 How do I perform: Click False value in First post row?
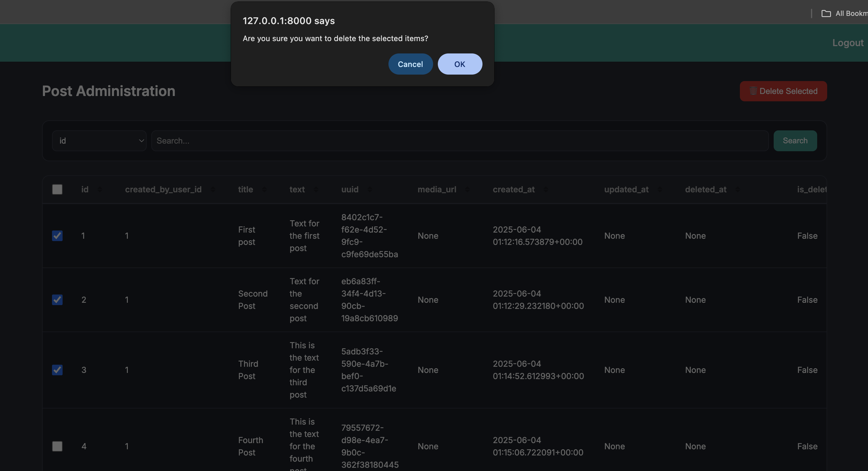pyautogui.click(x=807, y=236)
